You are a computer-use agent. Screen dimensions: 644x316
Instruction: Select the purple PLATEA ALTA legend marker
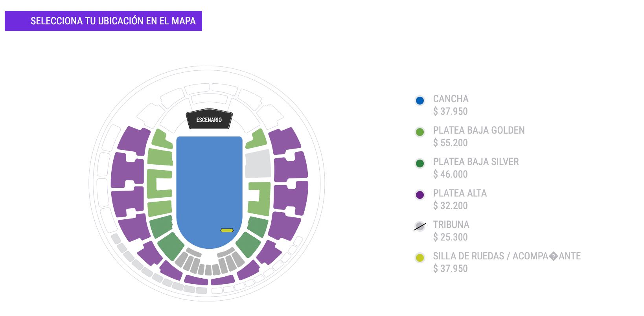pyautogui.click(x=420, y=195)
